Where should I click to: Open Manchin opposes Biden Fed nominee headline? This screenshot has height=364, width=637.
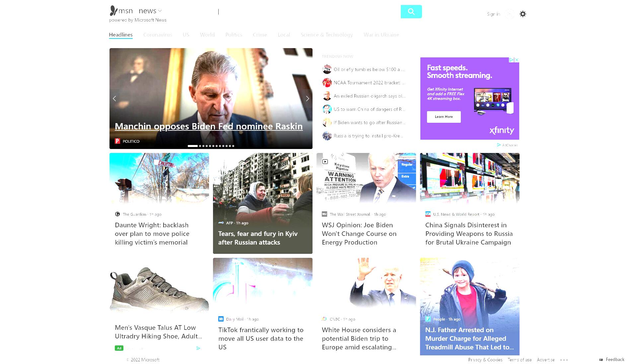point(209,126)
